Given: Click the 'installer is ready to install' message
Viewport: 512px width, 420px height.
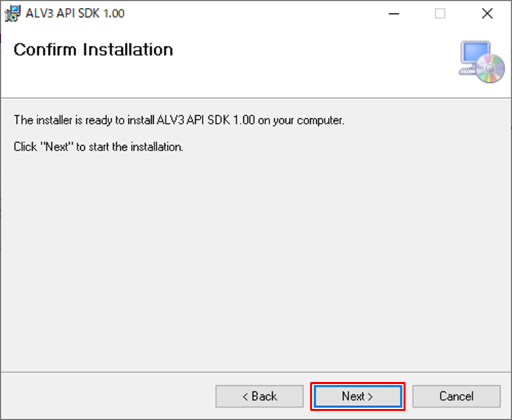Looking at the screenshot, I should click(x=179, y=121).
